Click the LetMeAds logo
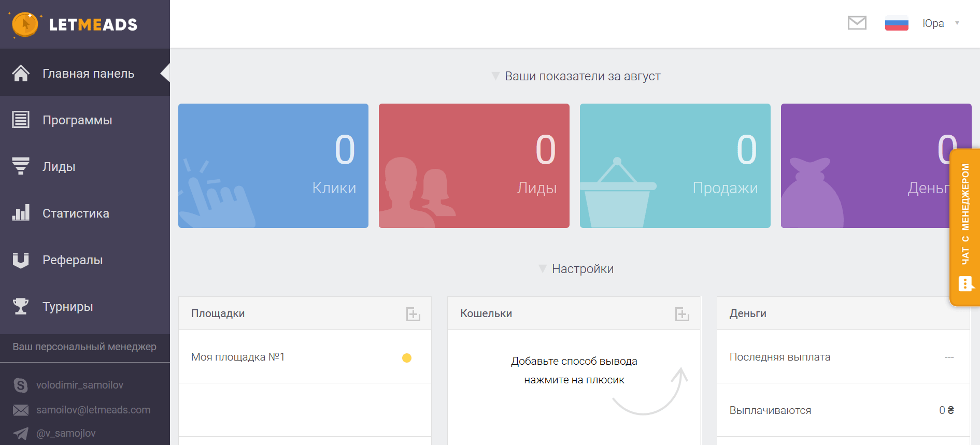The width and height of the screenshot is (980, 445). (x=75, y=24)
